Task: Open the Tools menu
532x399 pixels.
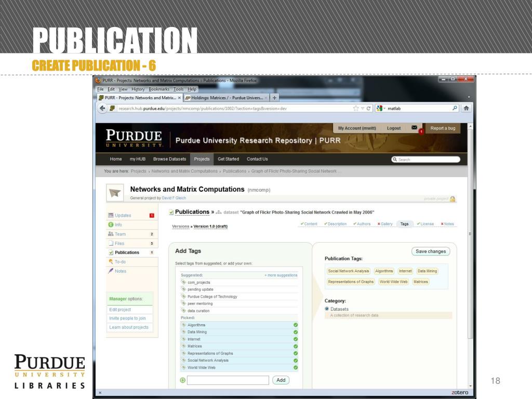Action: [x=178, y=89]
